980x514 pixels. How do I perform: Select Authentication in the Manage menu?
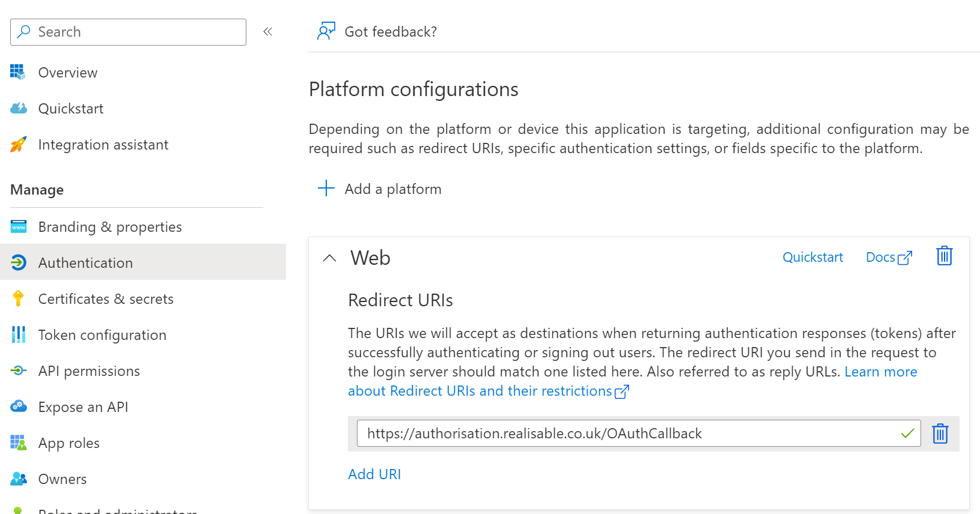pyautogui.click(x=85, y=263)
